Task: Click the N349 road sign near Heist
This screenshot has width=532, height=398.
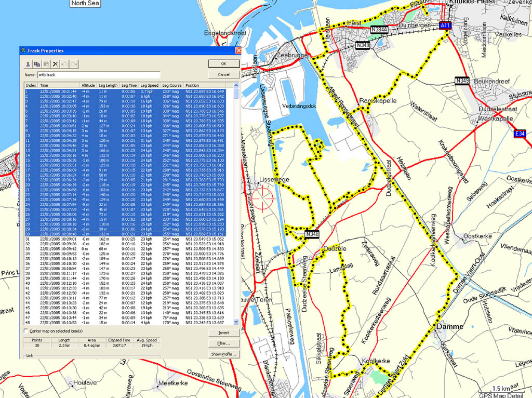Action: tap(363, 45)
